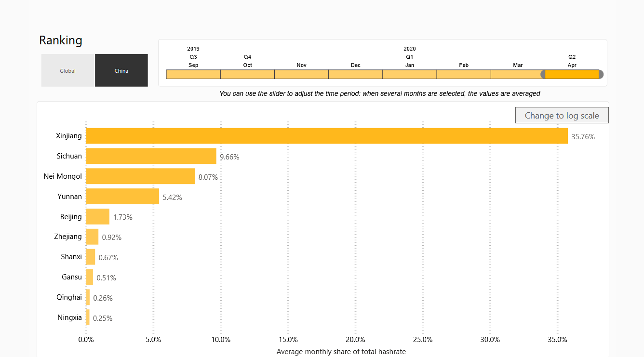Click the right end handle of the time slider
Viewport: 644px width, 357px height.
(x=601, y=74)
